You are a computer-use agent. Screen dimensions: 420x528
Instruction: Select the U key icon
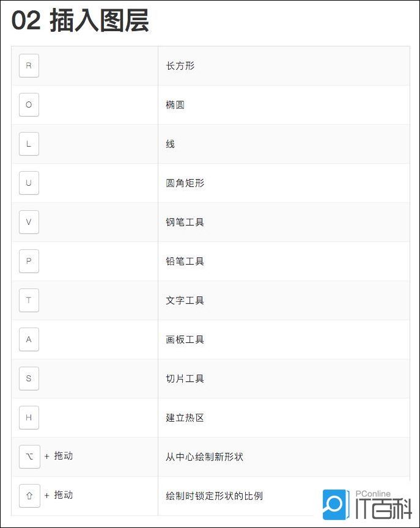tap(29, 183)
